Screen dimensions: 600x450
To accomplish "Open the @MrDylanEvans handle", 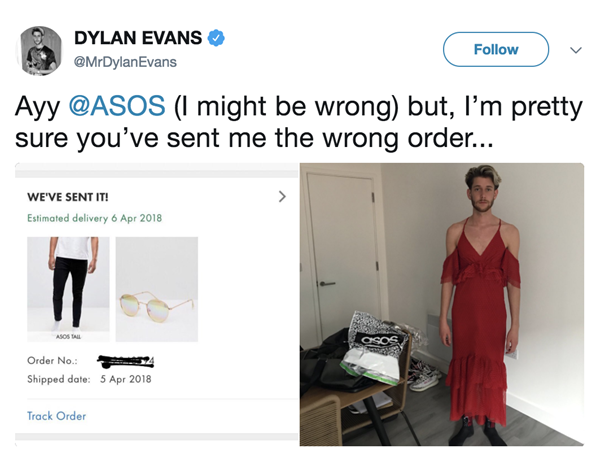I will pos(125,62).
